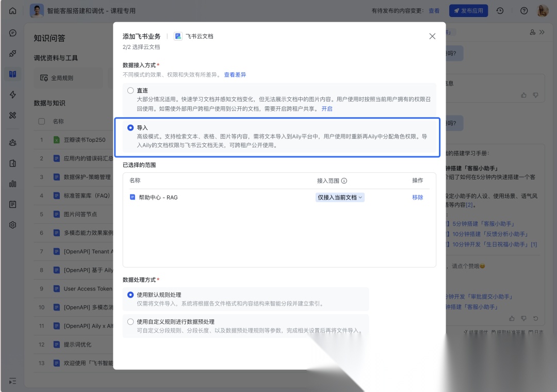Image resolution: width=557 pixels, height=392 pixels.
Task: Open the bar chart analytics sidebar icon
Action: [x=13, y=184]
